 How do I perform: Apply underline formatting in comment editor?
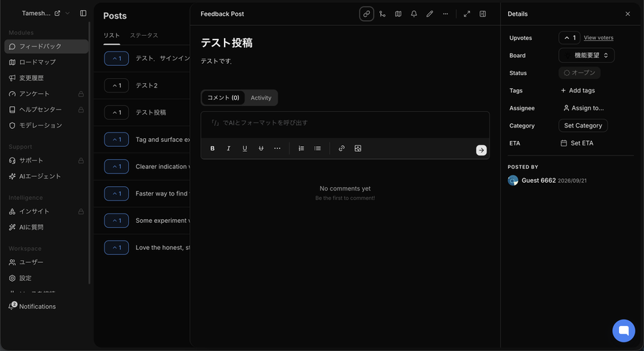(x=245, y=148)
